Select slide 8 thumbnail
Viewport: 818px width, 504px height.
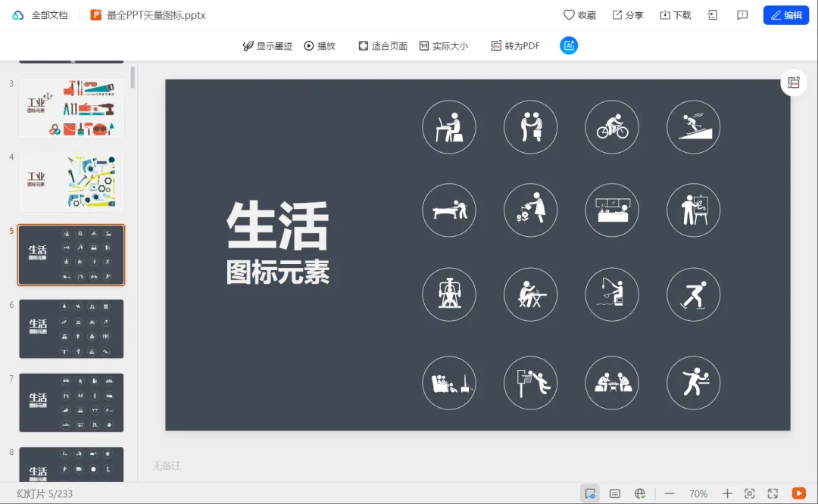[71, 465]
